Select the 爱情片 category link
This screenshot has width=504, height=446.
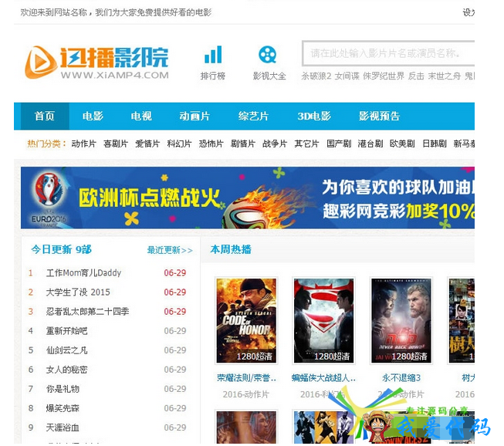tap(147, 144)
